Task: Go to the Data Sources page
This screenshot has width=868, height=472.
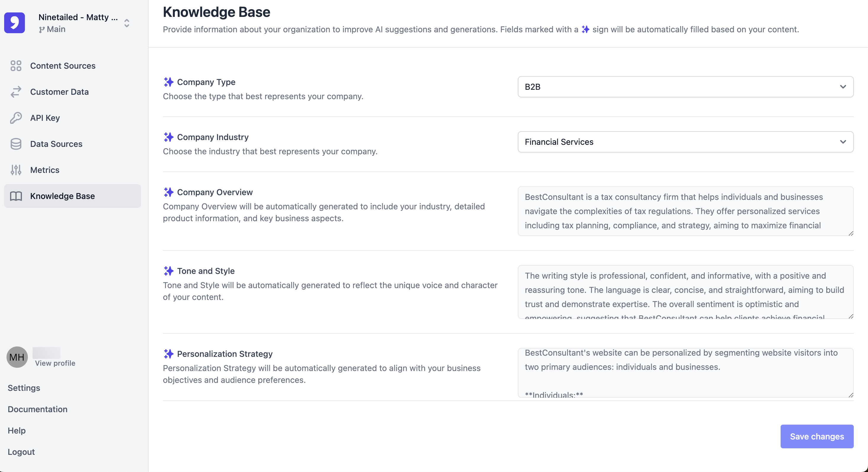Action: click(56, 144)
